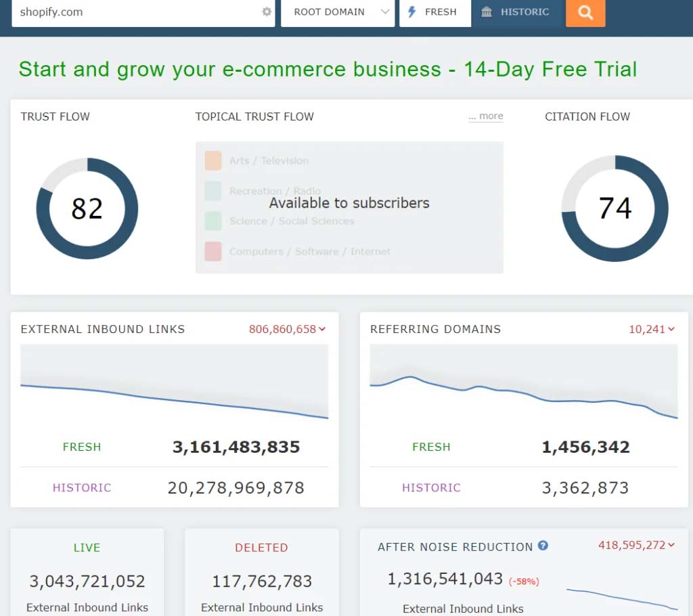Click the Historic index building icon
Screen dimensions: 693x616
(x=487, y=12)
